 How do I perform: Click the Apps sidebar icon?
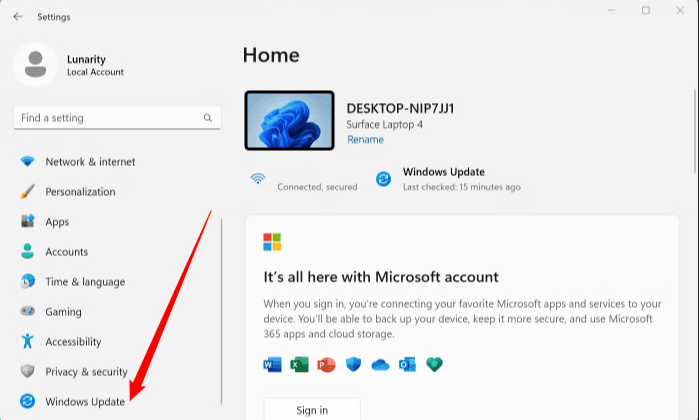coord(28,221)
